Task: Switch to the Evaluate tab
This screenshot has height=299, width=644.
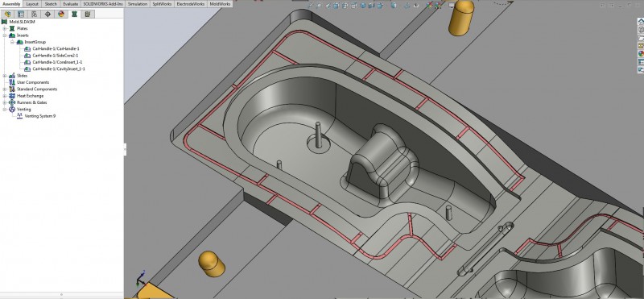Action: point(70,4)
